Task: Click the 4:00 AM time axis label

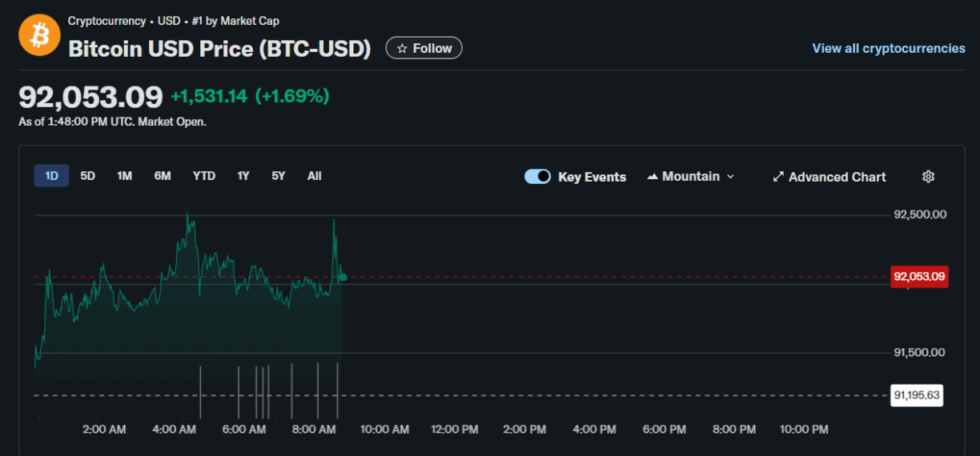Action: 175,430
